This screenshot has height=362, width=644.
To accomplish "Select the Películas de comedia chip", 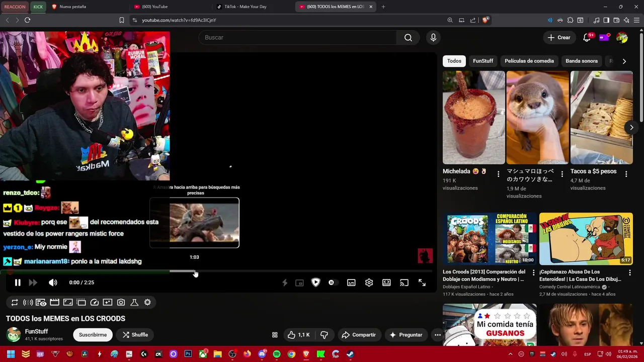I will point(529,61).
